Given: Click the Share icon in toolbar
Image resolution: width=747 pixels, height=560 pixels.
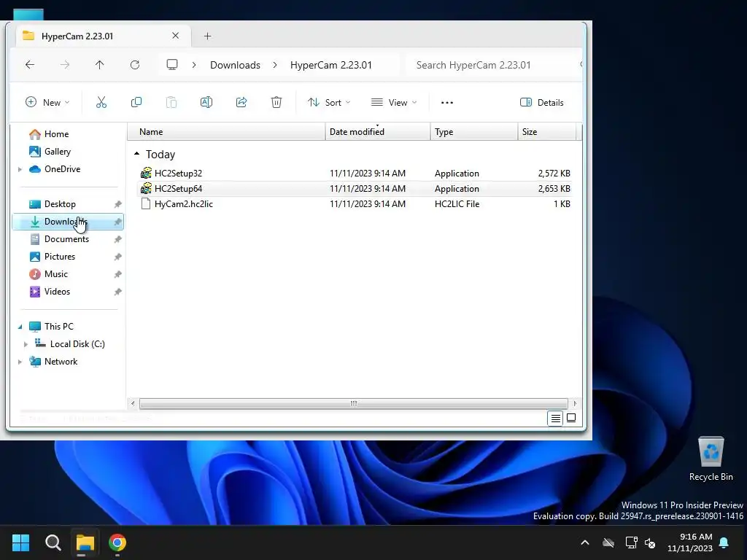Looking at the screenshot, I should 241,102.
